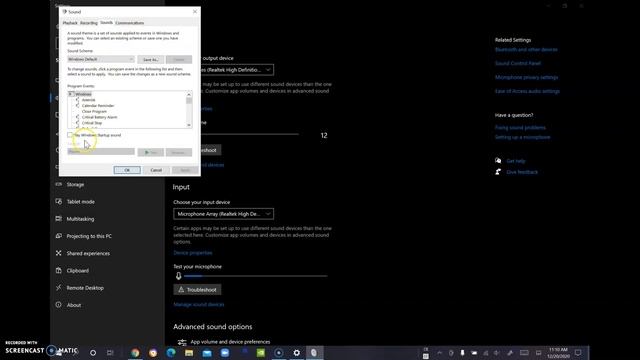Click the Cortana circle icon on taskbar
The image size is (640, 360).
coord(93,353)
